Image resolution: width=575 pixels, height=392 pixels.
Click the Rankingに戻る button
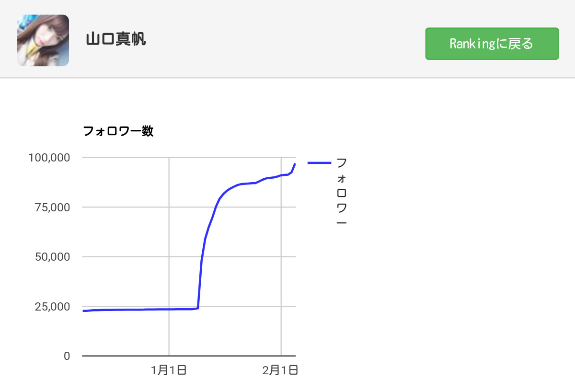point(492,44)
